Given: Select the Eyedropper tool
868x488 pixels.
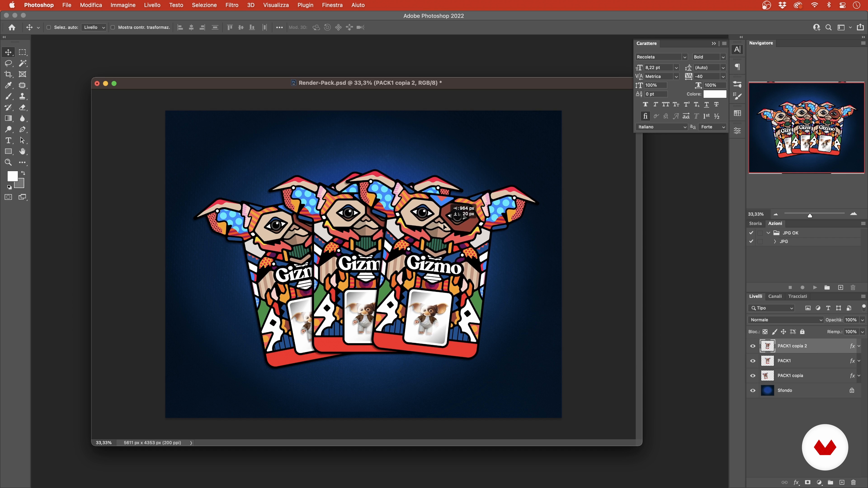Looking at the screenshot, I should click(8, 85).
